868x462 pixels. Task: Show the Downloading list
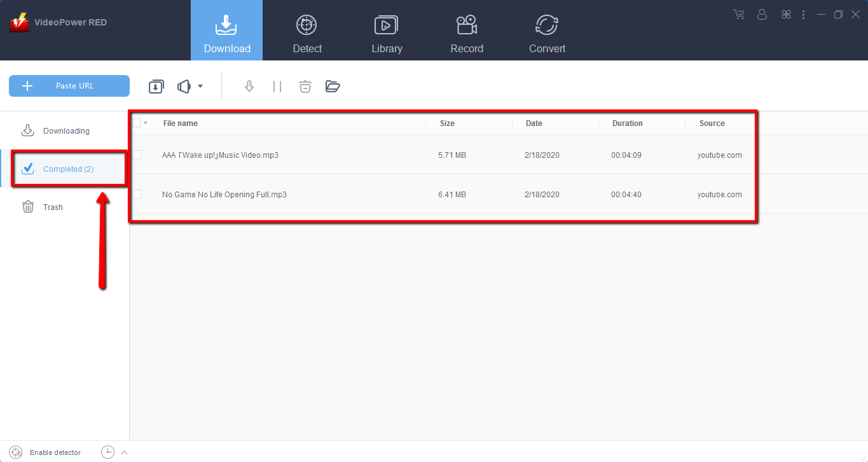pyautogui.click(x=65, y=131)
